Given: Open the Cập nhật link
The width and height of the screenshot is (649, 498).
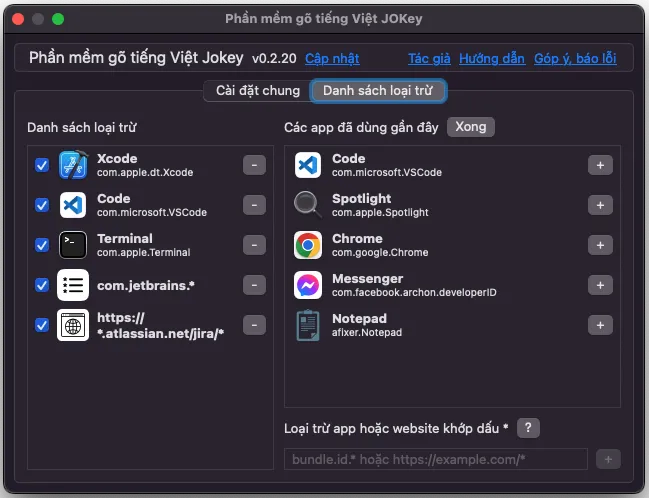Looking at the screenshot, I should [332, 58].
